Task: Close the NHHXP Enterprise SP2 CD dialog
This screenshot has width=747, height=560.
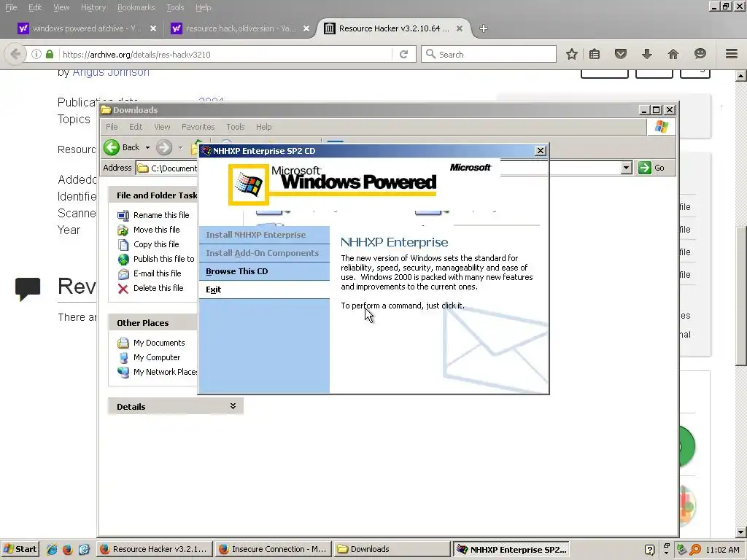Action: (541, 150)
